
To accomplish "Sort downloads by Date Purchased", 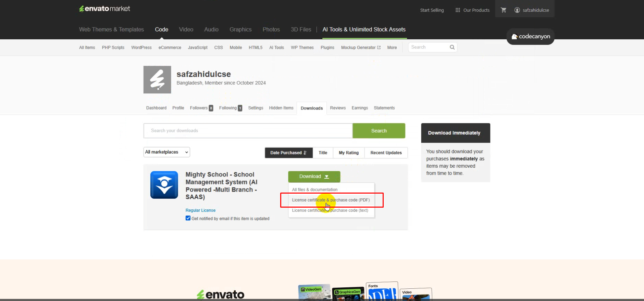I will tap(288, 153).
